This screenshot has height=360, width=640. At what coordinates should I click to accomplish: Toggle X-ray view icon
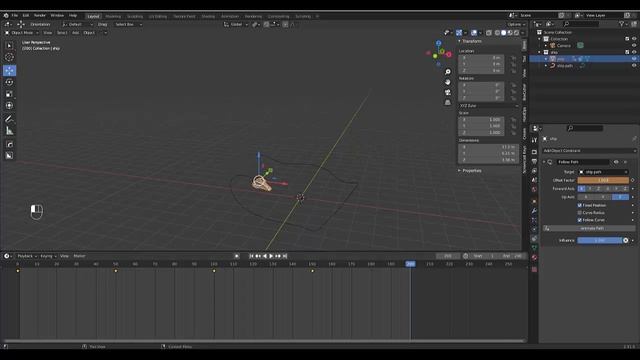[489, 33]
